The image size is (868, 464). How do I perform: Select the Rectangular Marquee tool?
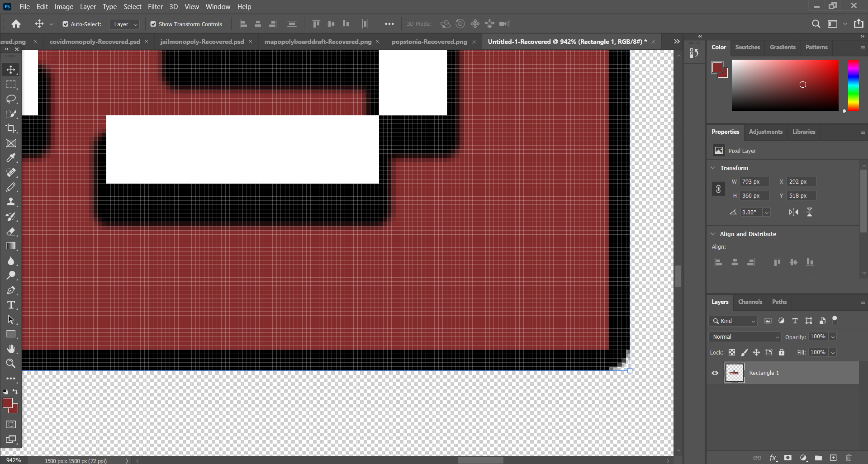(11, 85)
